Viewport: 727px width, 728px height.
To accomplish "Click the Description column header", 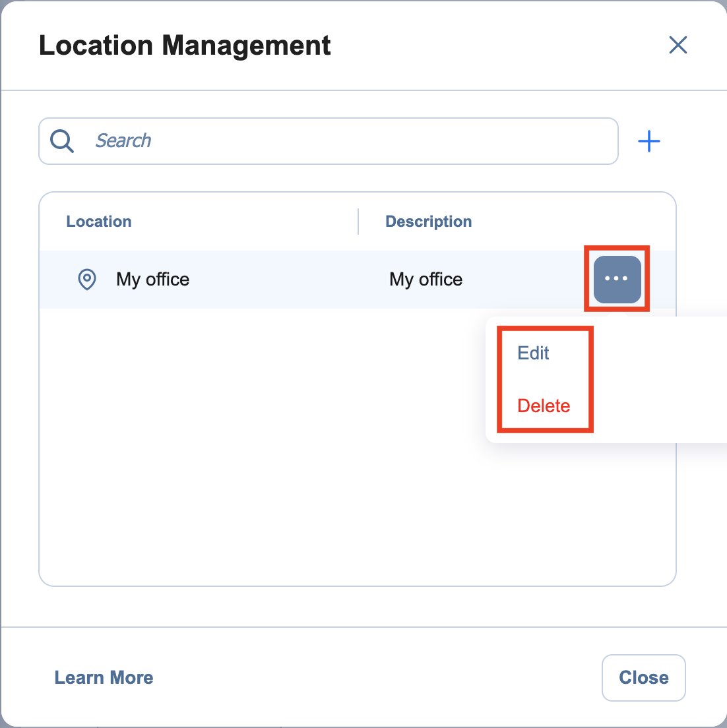I will pos(428,222).
